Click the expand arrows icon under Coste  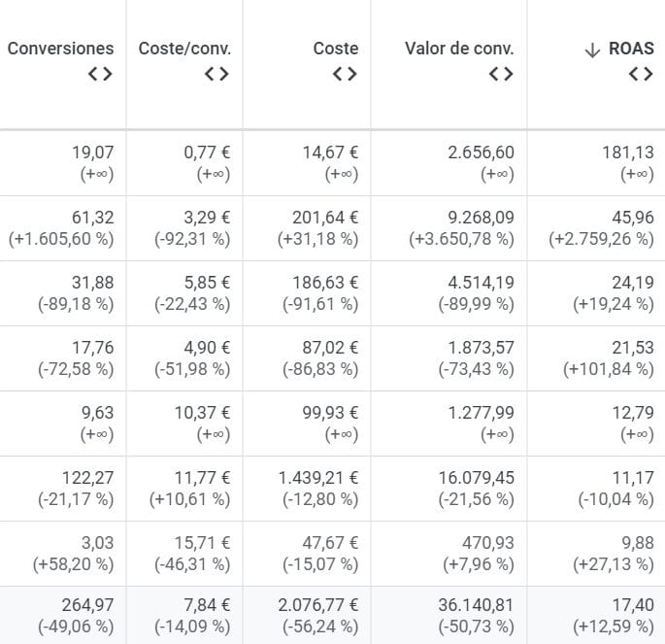pos(345,74)
